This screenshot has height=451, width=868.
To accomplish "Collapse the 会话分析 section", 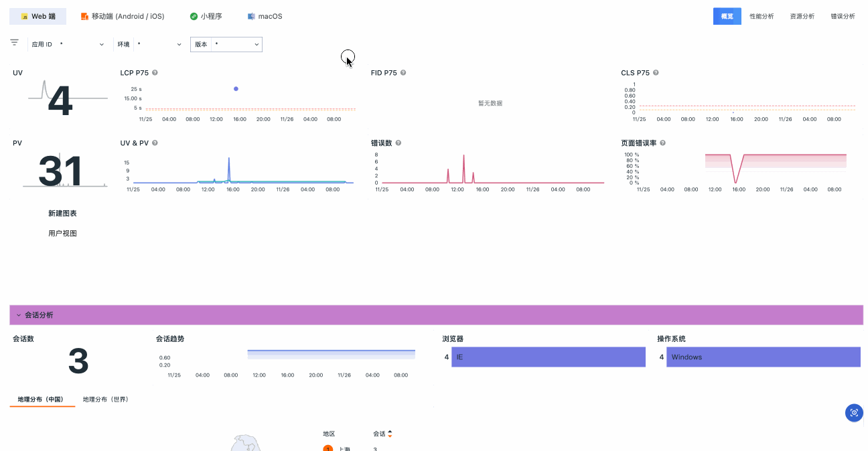I will point(19,314).
